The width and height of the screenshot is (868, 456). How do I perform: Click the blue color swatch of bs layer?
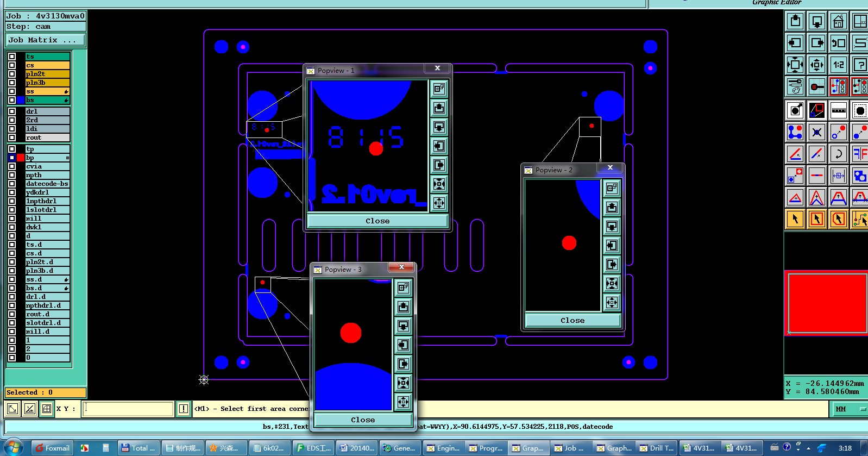click(21, 100)
